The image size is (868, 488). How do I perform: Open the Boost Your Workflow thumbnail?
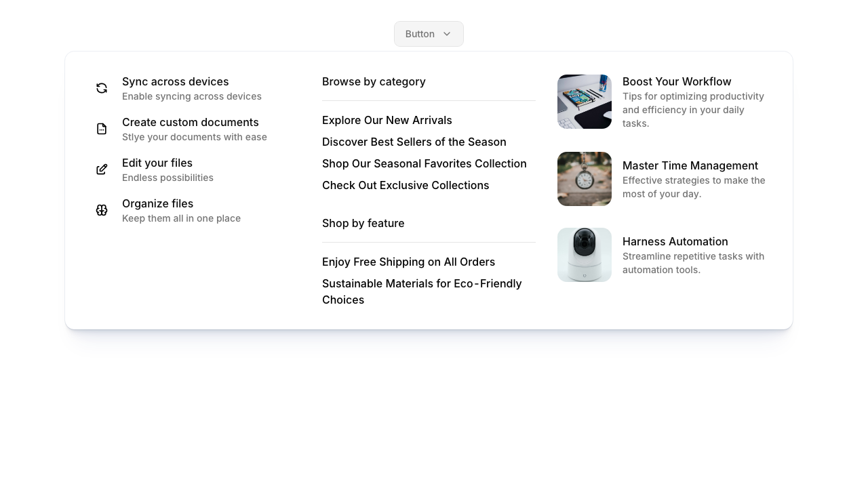pos(585,102)
